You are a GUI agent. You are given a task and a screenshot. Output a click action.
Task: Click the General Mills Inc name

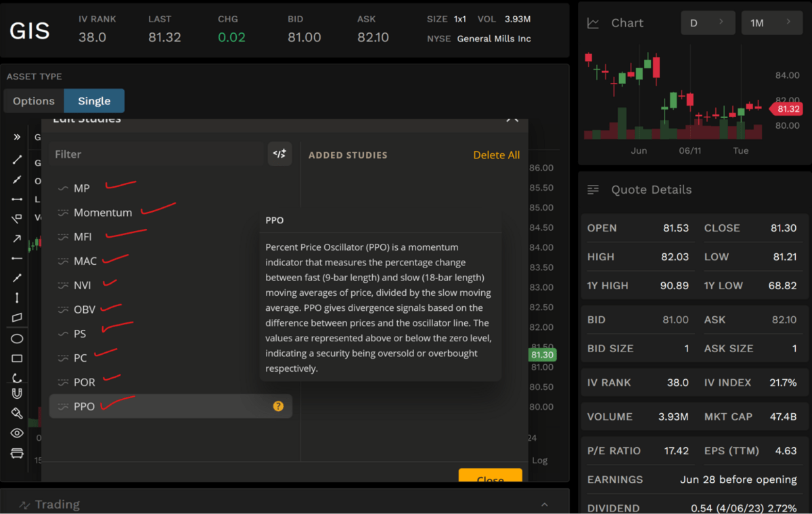point(494,39)
